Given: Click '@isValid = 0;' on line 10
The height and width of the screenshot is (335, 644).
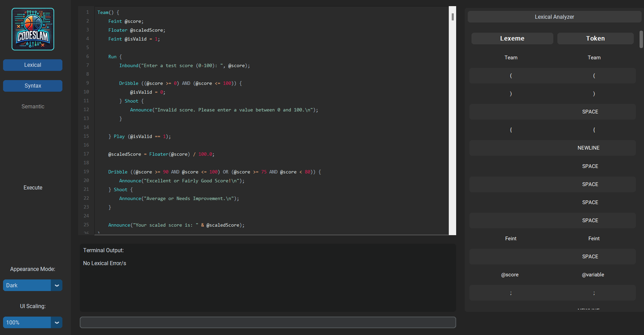Looking at the screenshot, I should pyautogui.click(x=148, y=92).
